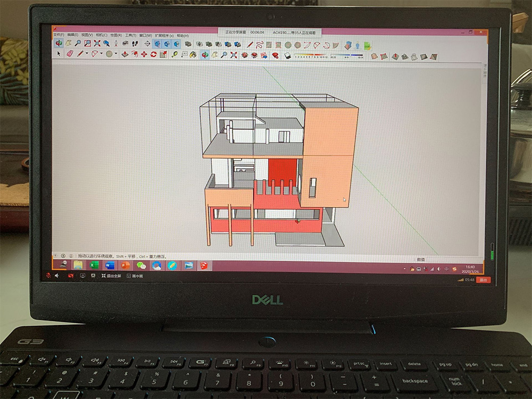Pick the Tape Measure tool

click(174, 54)
